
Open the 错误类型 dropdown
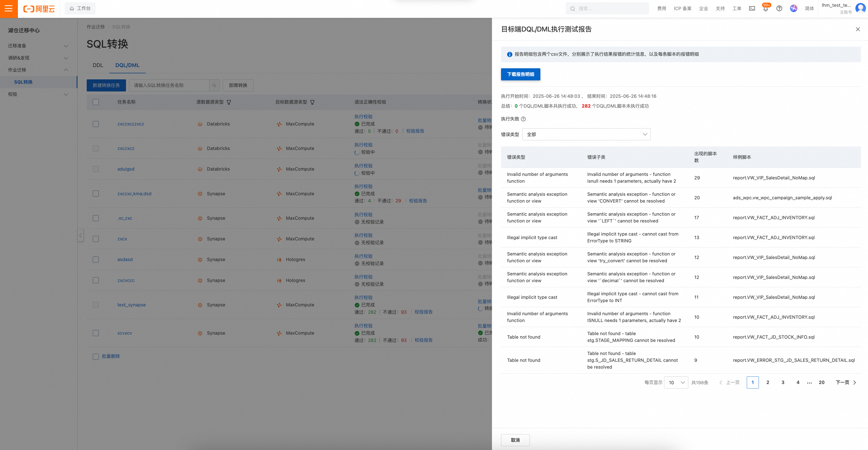[586, 134]
